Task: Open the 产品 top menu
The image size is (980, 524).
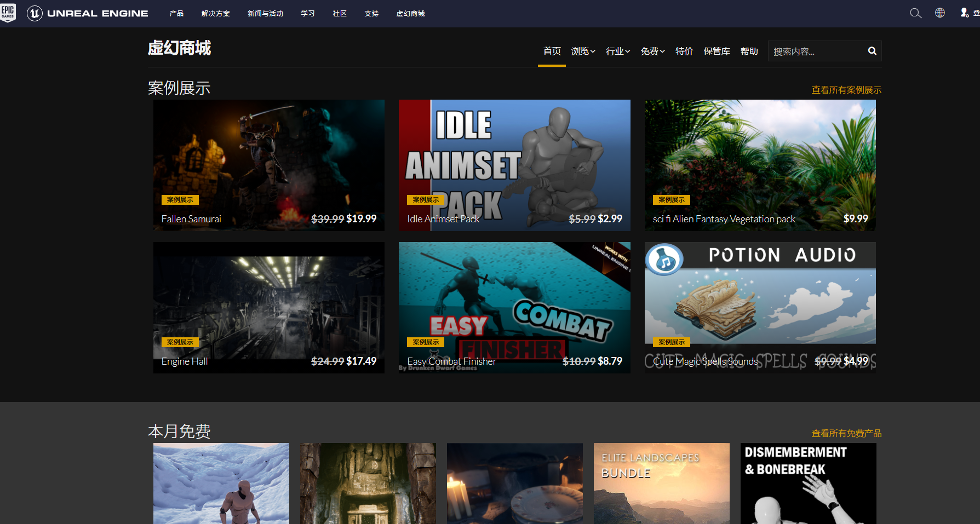Action: point(176,14)
